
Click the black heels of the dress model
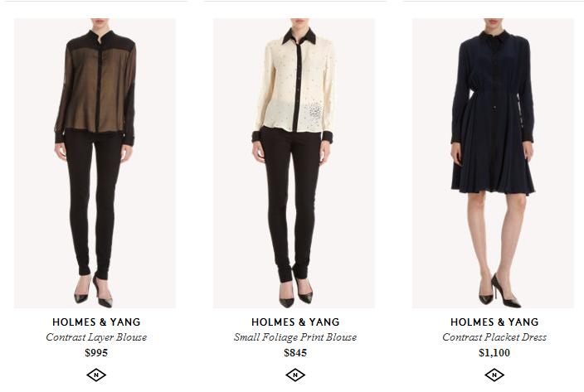tap(499, 292)
